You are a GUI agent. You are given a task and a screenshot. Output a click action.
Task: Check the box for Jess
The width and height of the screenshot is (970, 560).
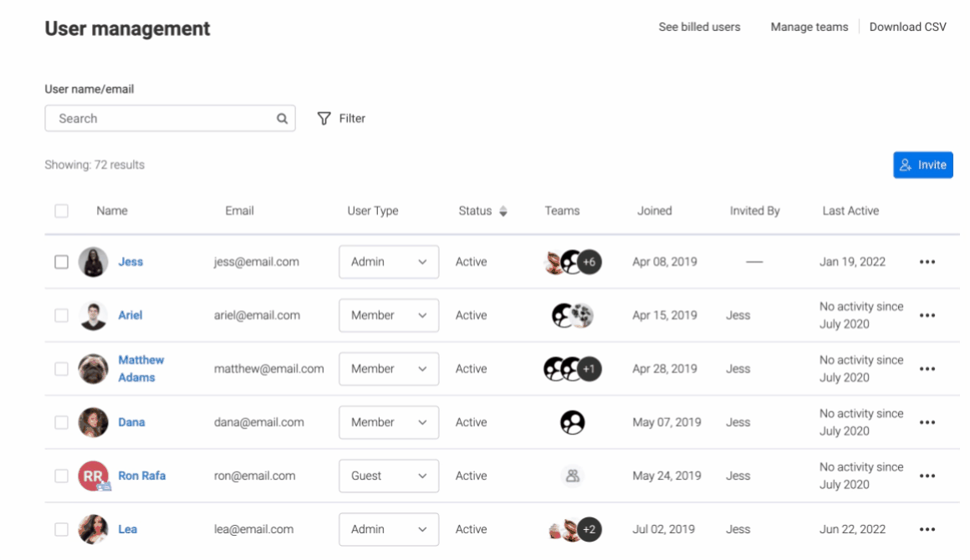(x=61, y=262)
